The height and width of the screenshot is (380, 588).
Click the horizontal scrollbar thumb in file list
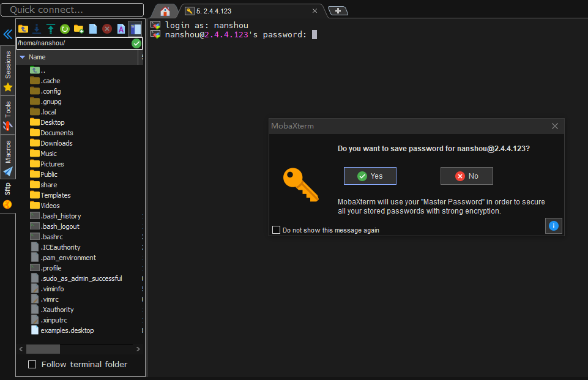(43, 349)
